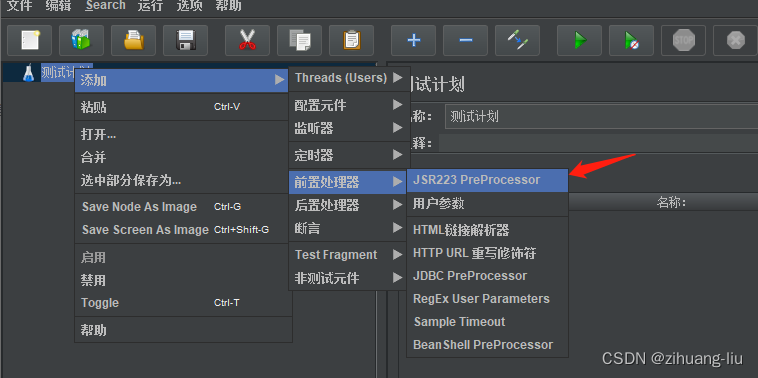
Task: Click the Open file folder icon
Action: click(x=133, y=40)
